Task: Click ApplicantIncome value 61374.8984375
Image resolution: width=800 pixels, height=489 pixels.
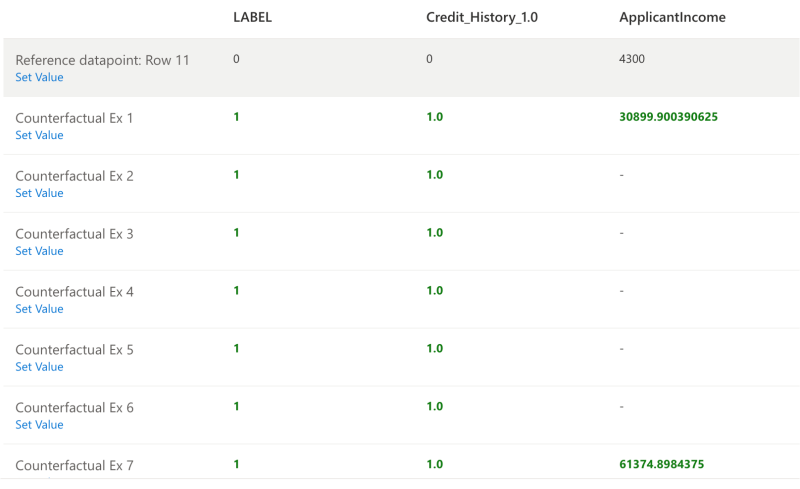Action: (x=662, y=464)
